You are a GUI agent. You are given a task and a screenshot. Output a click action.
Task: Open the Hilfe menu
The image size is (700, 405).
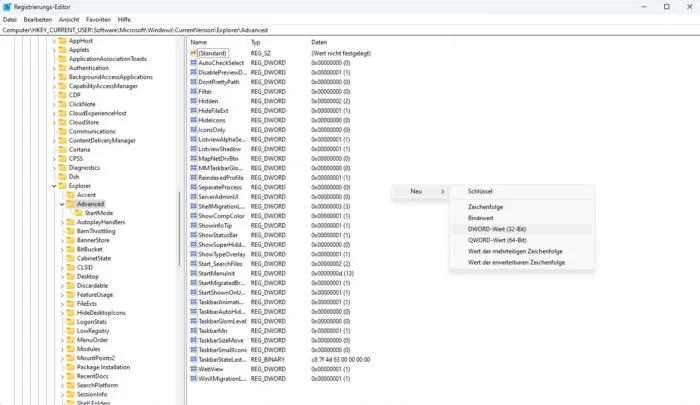click(x=124, y=20)
